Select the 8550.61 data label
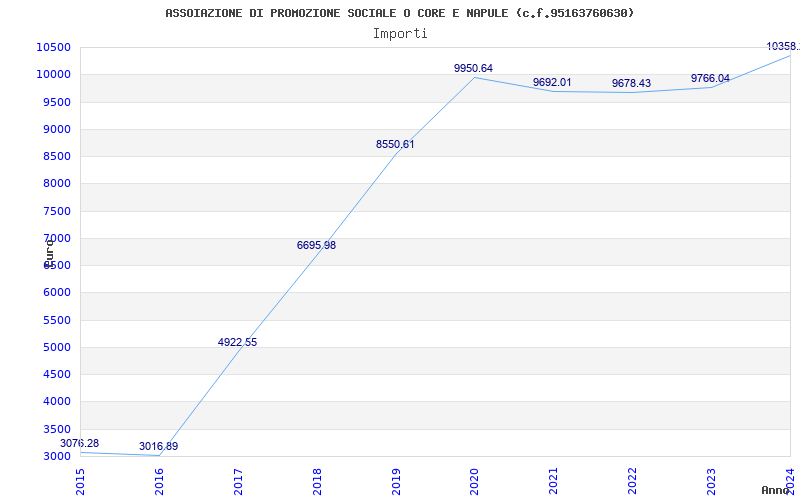 point(395,144)
